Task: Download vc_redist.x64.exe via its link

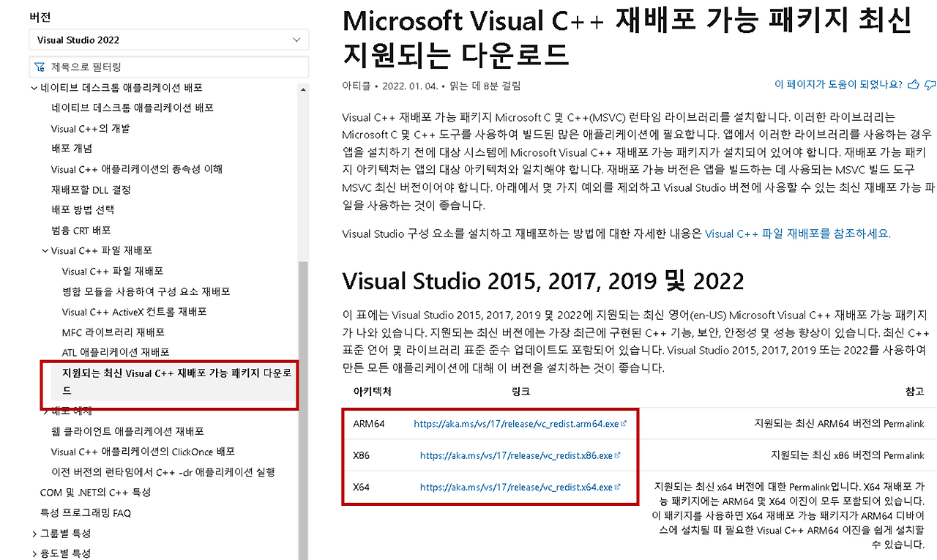Action: (515, 487)
